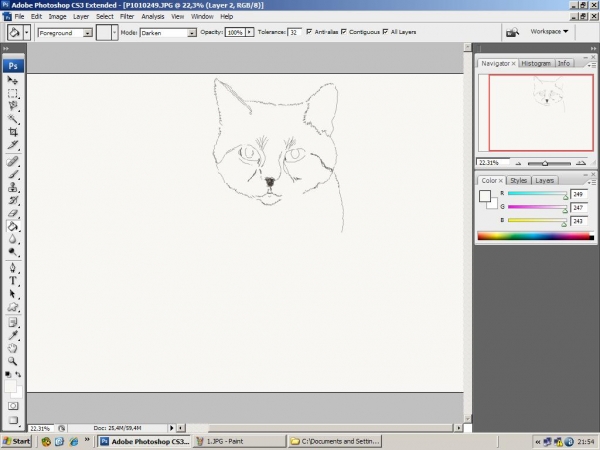Open the tool preset picker arrow
600x450 pixels.
pyautogui.click(x=26, y=33)
